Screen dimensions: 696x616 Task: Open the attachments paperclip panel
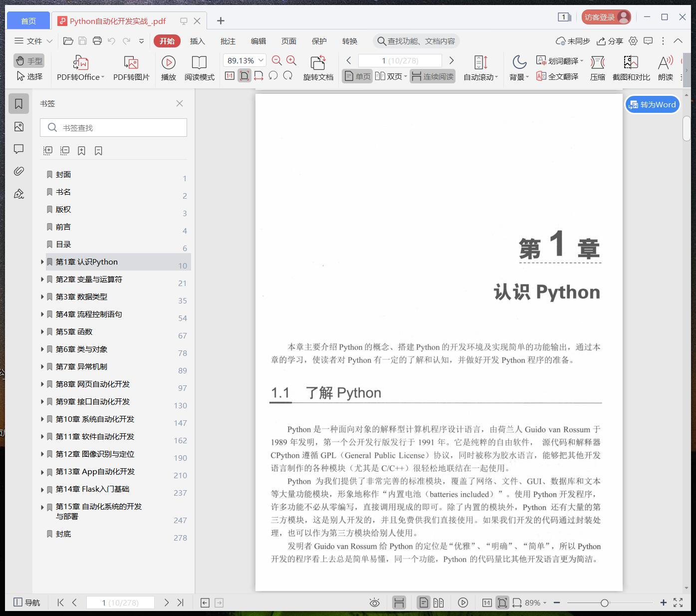[18, 171]
